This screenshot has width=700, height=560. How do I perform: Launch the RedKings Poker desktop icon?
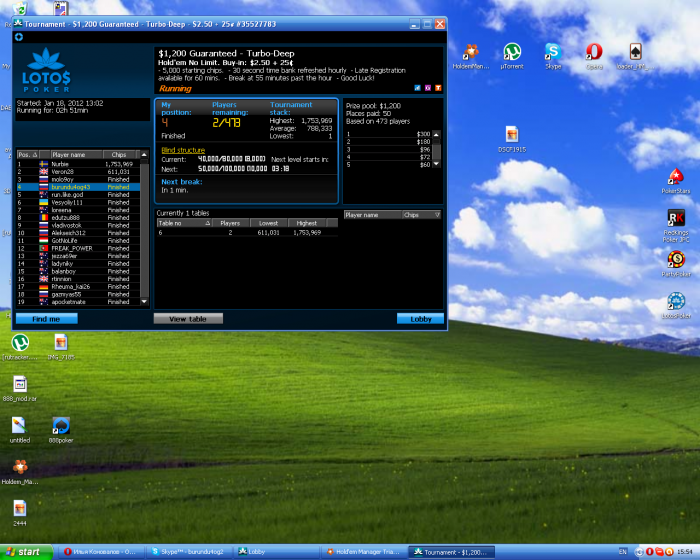point(676,218)
